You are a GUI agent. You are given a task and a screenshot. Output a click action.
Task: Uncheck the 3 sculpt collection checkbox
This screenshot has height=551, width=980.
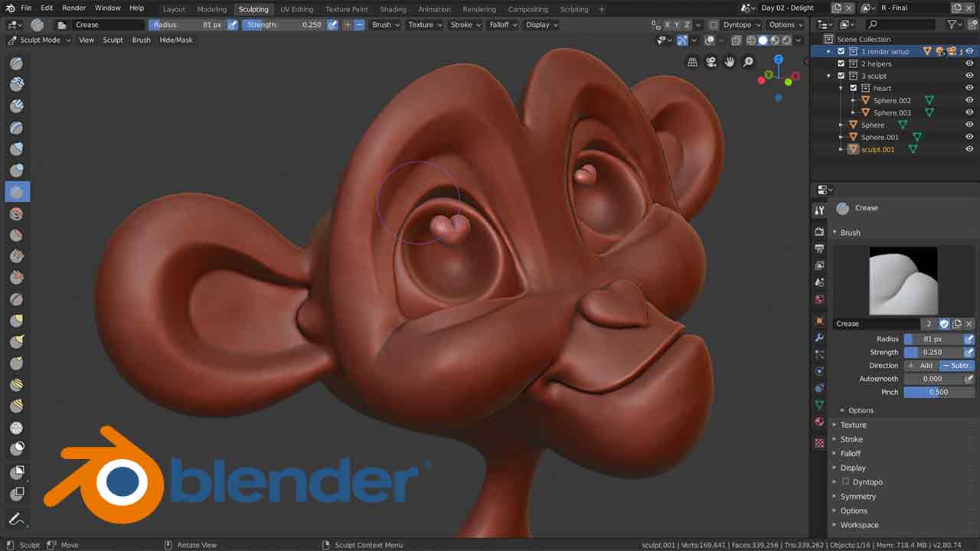[x=841, y=76]
